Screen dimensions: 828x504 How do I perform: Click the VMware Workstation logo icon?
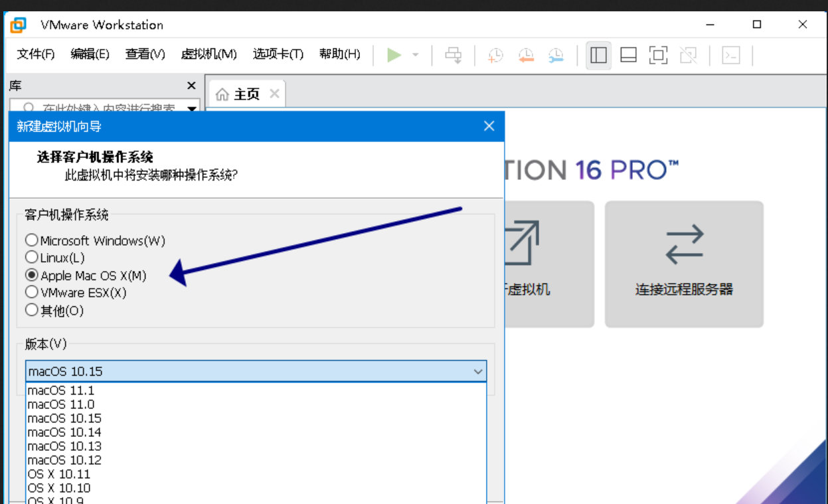tap(19, 25)
